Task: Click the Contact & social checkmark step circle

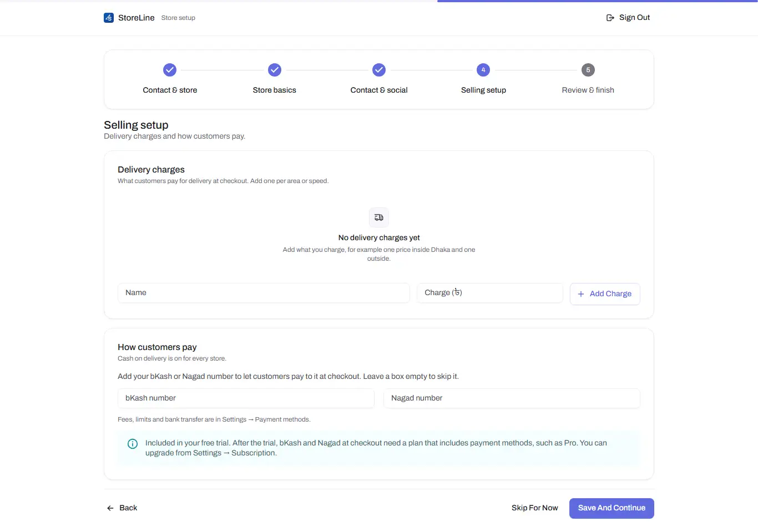Action: [379, 70]
